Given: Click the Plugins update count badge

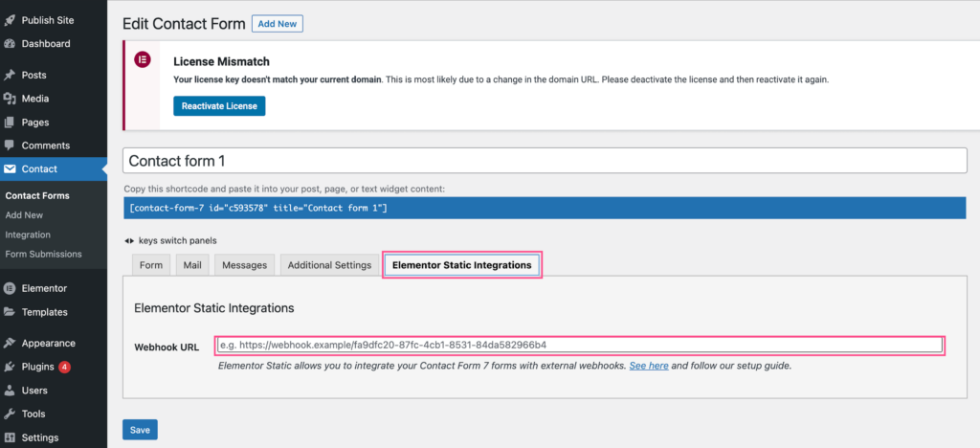Looking at the screenshot, I should click(x=64, y=367).
